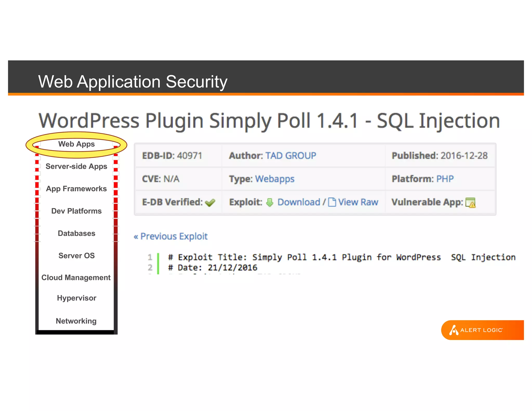Click the Web Application Security slide title
Viewport: 532px width, 411px height.
[x=133, y=82]
